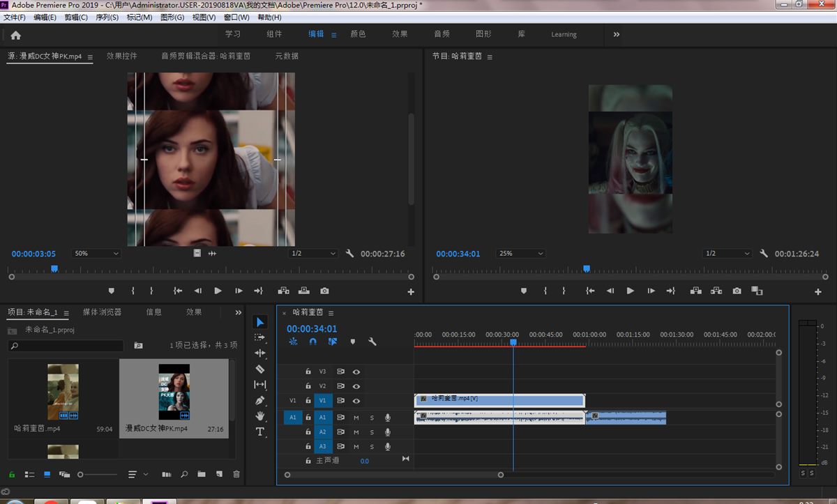Select the Type tool
Image resolution: width=837 pixels, height=504 pixels.
pos(260,432)
